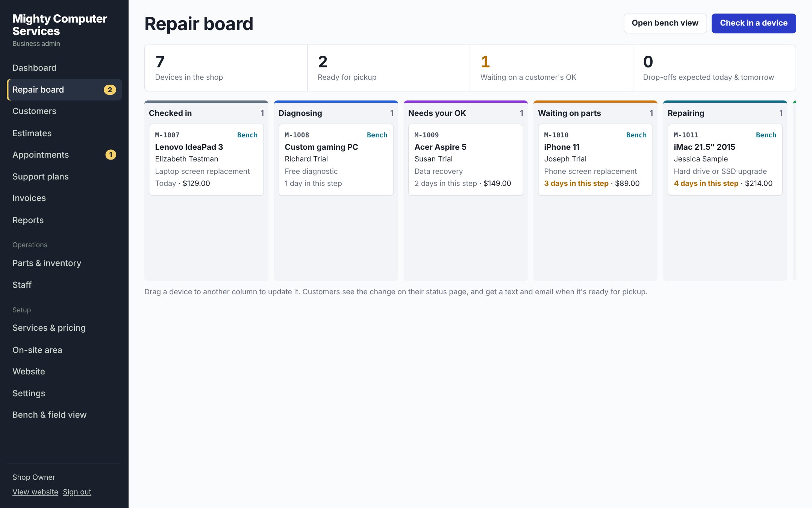
Task: Click the Repairing column header
Action: pos(725,113)
